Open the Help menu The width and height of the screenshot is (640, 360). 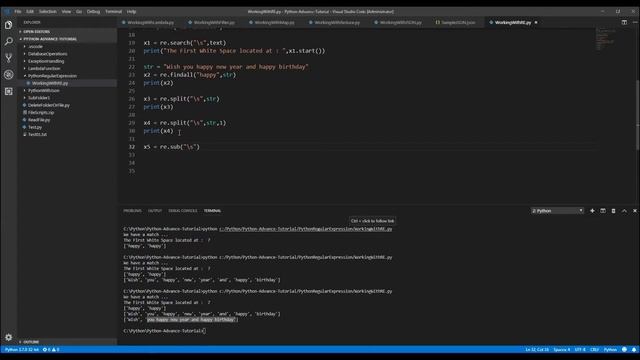(131, 11)
